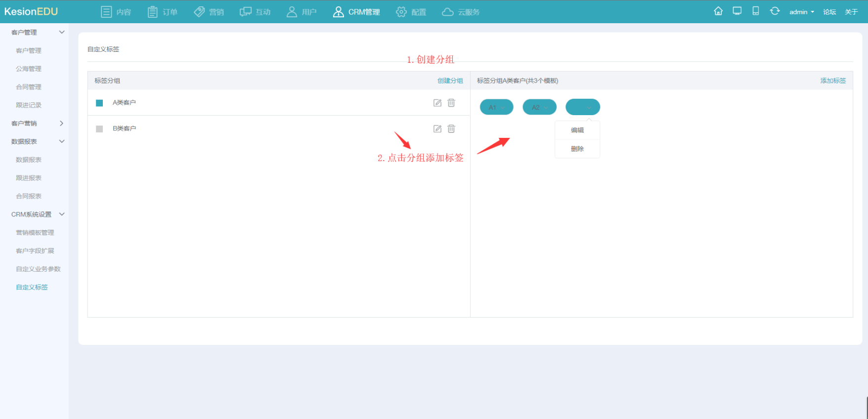The width and height of the screenshot is (868, 419).
Task: Open the 互动 top menu
Action: [x=255, y=12]
